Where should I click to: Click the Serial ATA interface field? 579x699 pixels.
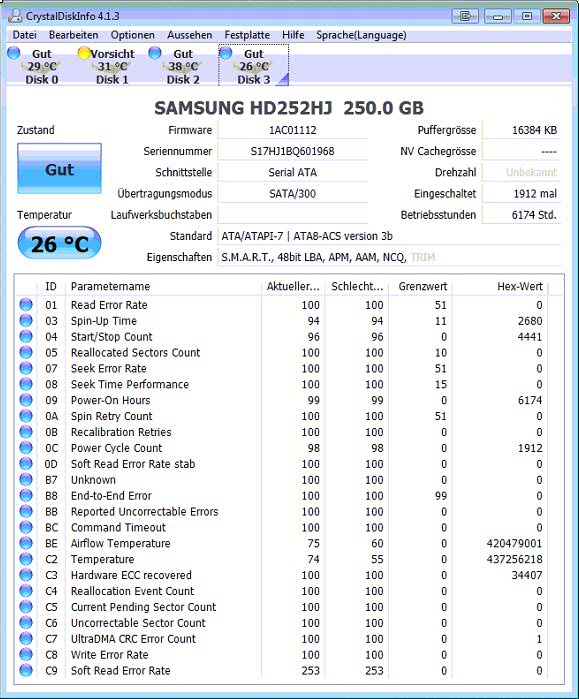(292, 173)
